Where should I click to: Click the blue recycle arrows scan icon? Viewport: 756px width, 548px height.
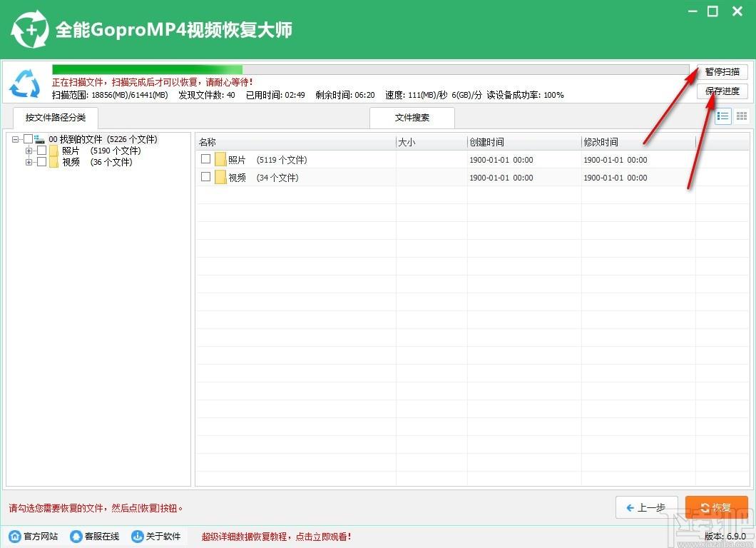pos(25,83)
